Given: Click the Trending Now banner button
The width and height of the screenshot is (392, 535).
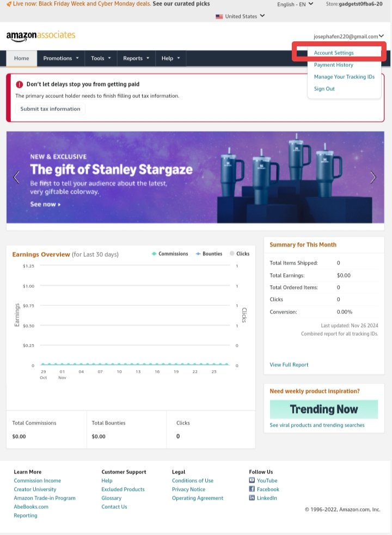Looking at the screenshot, I should [x=324, y=409].
